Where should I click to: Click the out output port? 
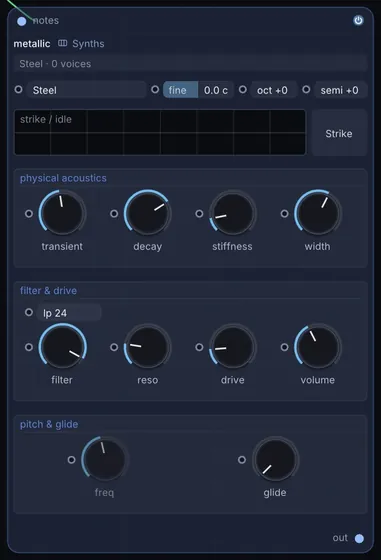tap(359, 538)
